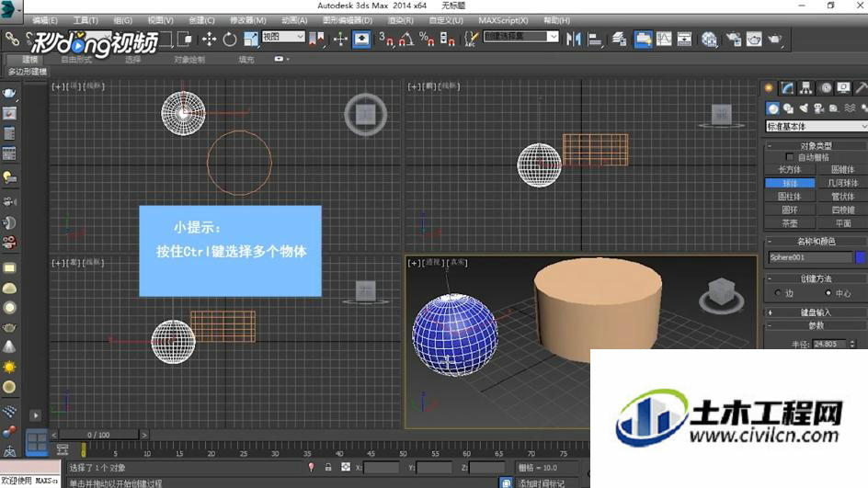Click the X coordinate input field
This screenshot has width=868, height=488.
[381, 468]
